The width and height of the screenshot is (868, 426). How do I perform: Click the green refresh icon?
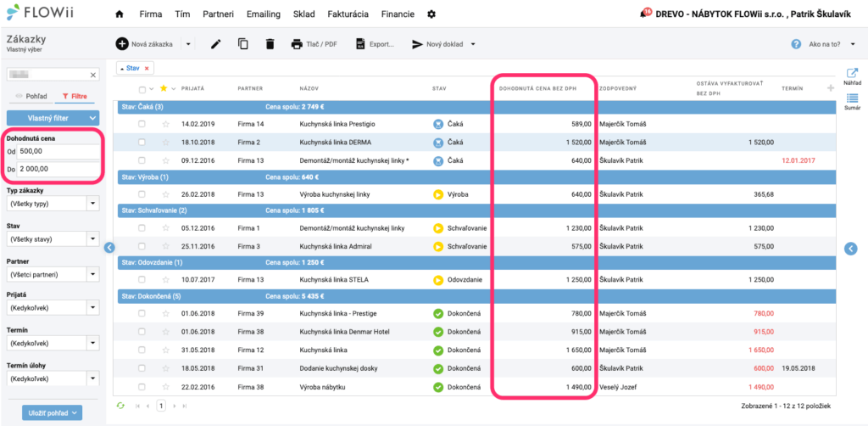click(x=120, y=406)
